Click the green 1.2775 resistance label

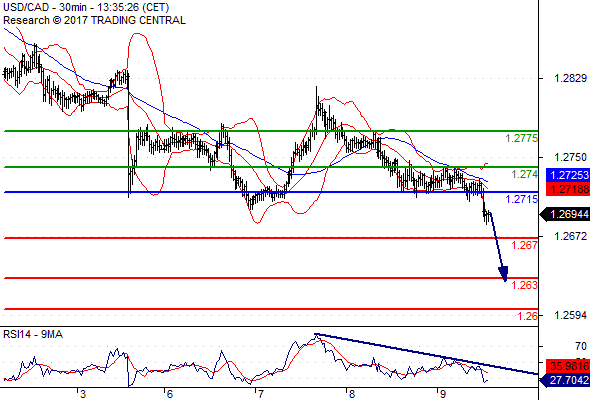[x=522, y=138]
